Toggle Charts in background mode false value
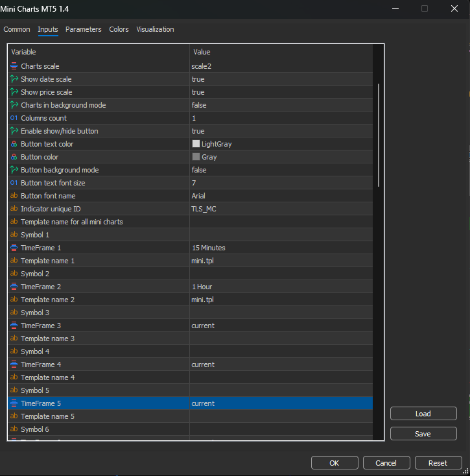Image resolution: width=470 pixels, height=476 pixels. coord(199,105)
